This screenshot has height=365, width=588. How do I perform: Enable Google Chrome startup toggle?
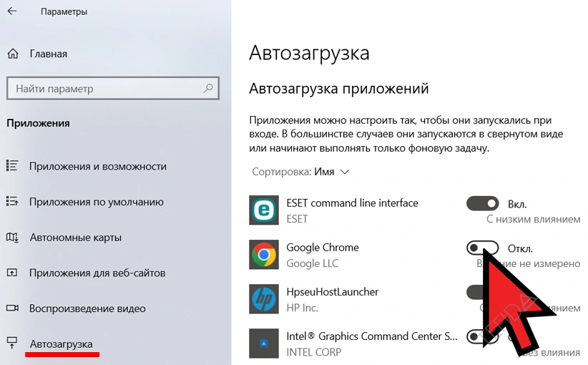(x=483, y=248)
